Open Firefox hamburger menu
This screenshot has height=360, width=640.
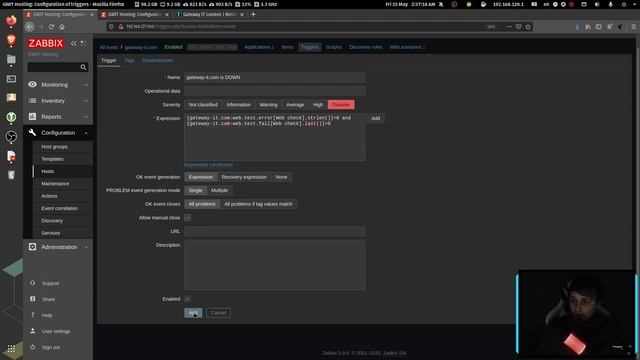(x=633, y=27)
